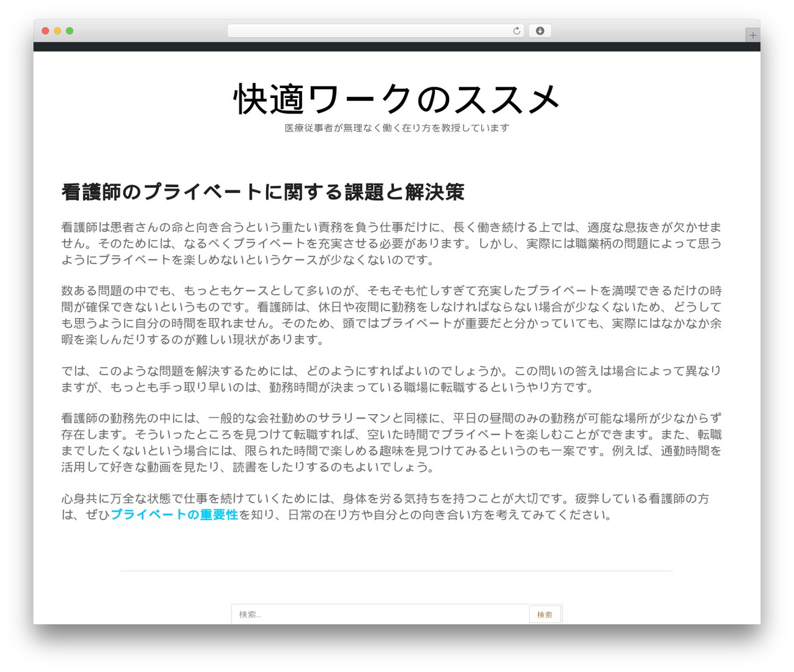Minimize the window with yellow button
Image resolution: width=794 pixels, height=672 pixels.
(58, 31)
